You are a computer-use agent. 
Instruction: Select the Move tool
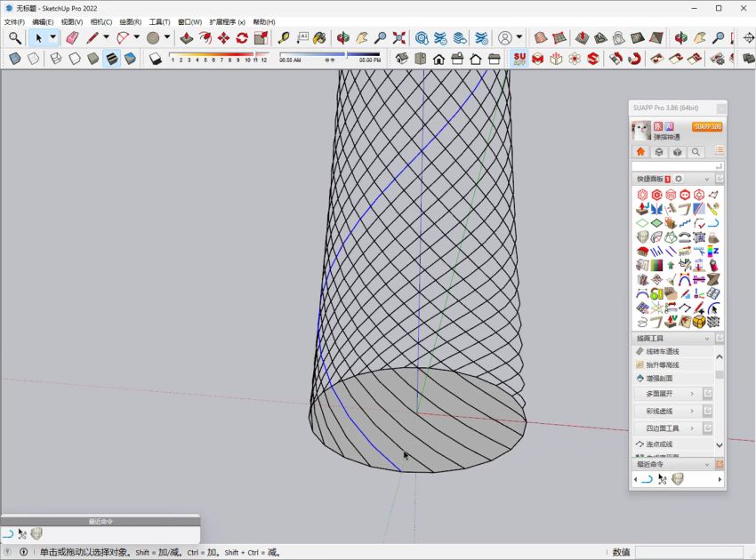pos(223,37)
